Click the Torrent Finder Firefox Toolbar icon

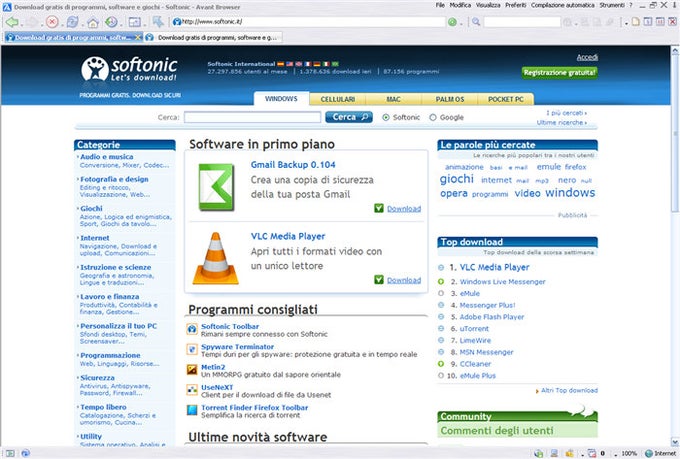click(x=192, y=410)
